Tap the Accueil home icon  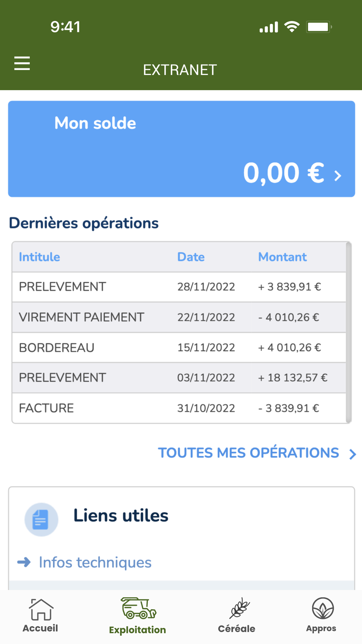(x=41, y=609)
